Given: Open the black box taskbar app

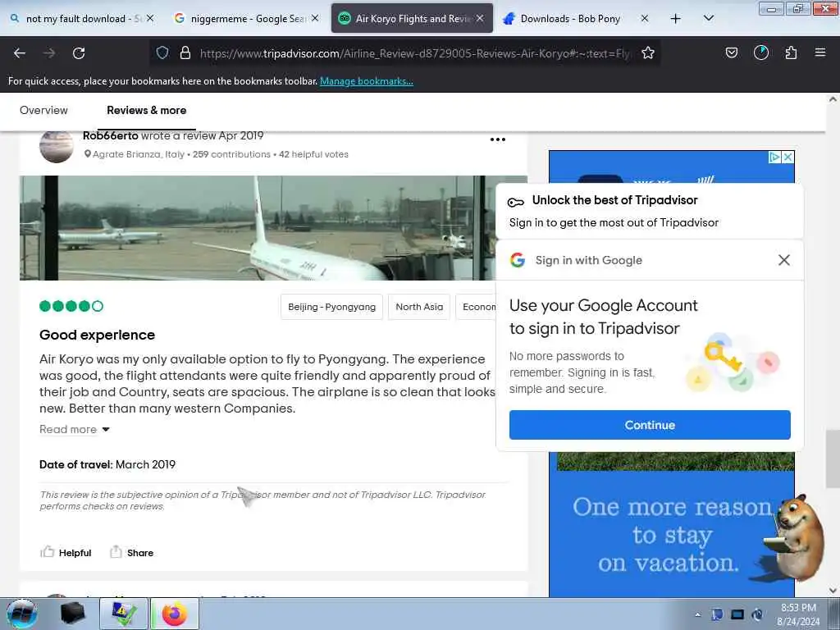Looking at the screenshot, I should [72, 614].
